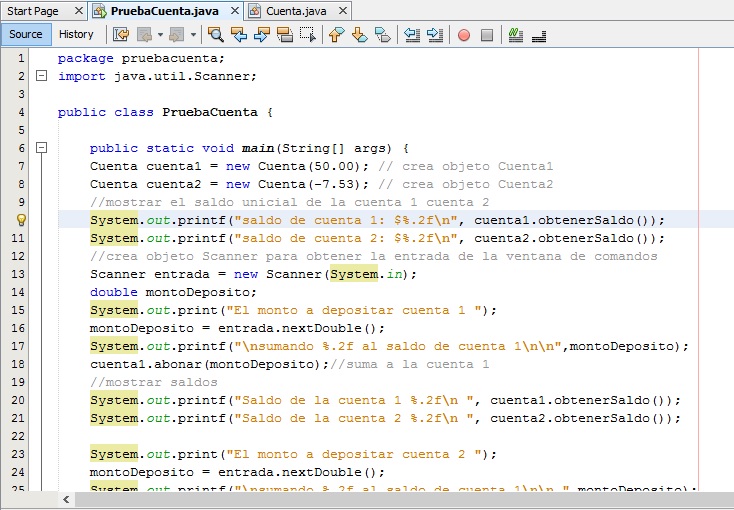Switch to History view

tap(76, 34)
